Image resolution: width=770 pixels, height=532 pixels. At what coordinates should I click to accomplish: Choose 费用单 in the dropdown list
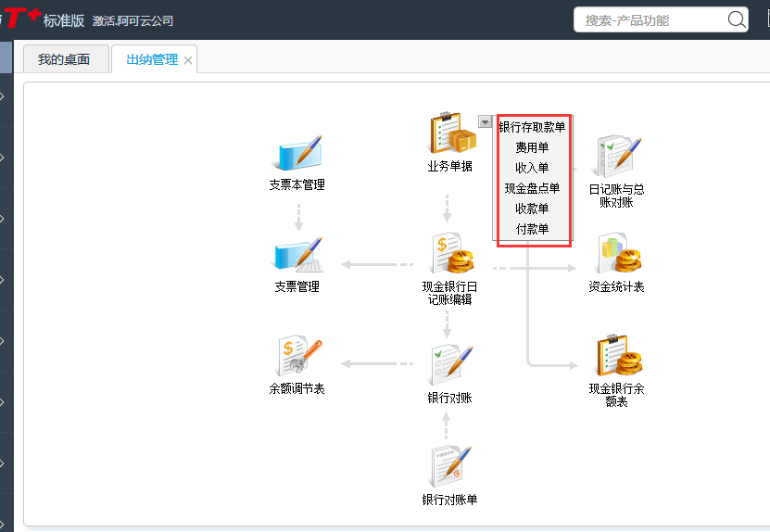point(532,147)
